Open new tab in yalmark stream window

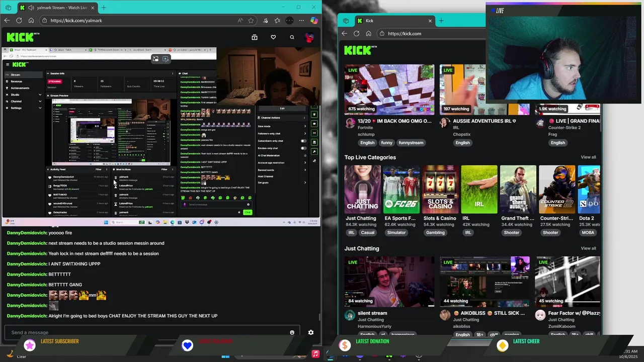tap(104, 8)
